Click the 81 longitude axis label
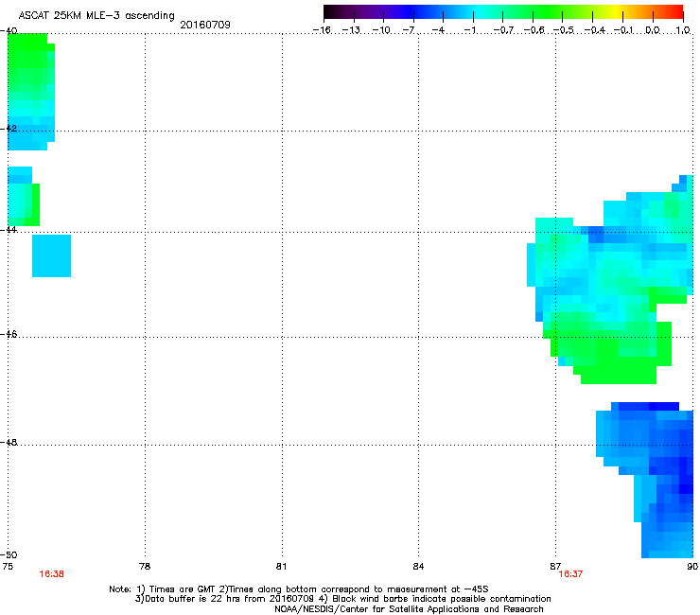Image resolution: width=700 pixels, height=615 pixels. [281, 567]
